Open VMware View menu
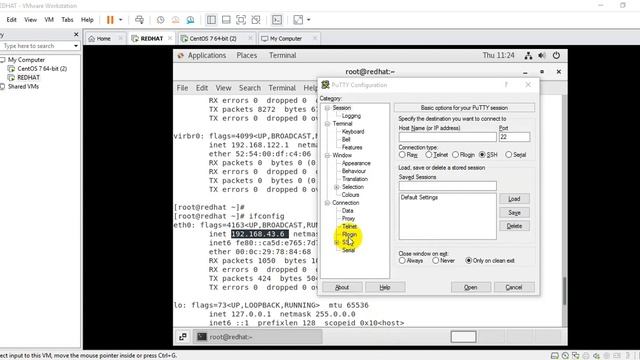 pos(30,20)
